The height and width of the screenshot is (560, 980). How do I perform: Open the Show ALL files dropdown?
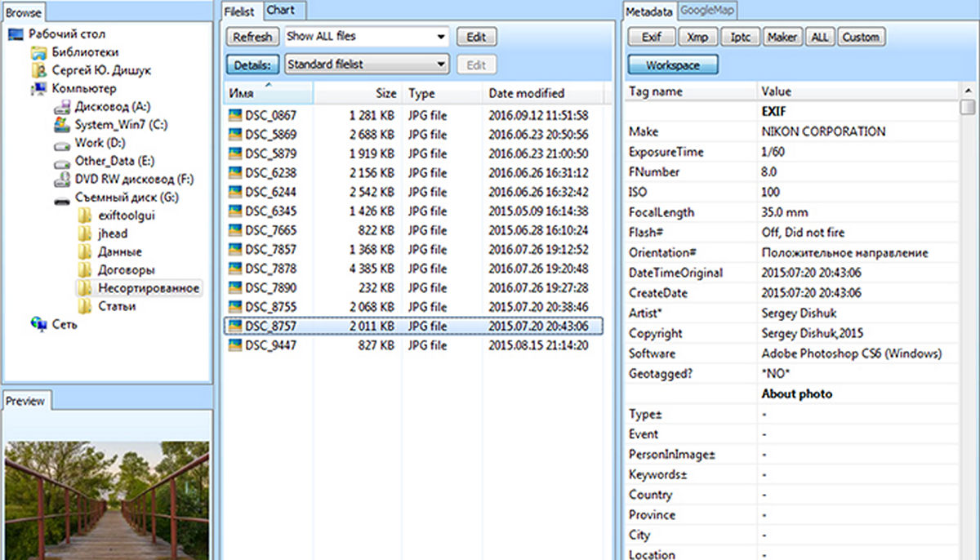[x=441, y=37]
